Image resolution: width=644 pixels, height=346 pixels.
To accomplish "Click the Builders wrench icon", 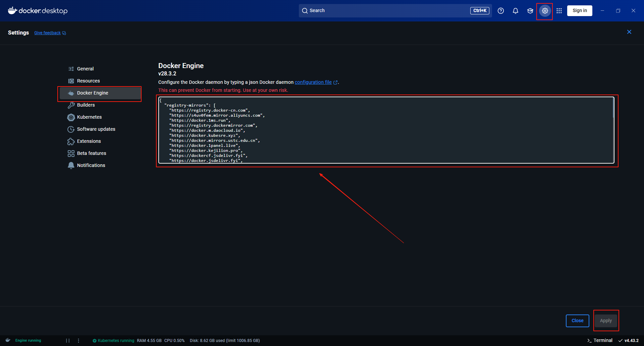I will pos(71,105).
